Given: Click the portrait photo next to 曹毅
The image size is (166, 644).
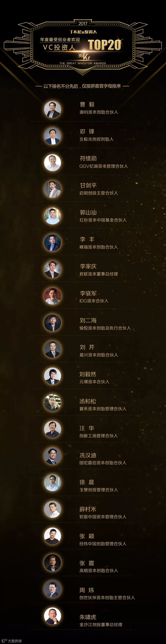Looking at the screenshot, I should (x=52, y=109).
